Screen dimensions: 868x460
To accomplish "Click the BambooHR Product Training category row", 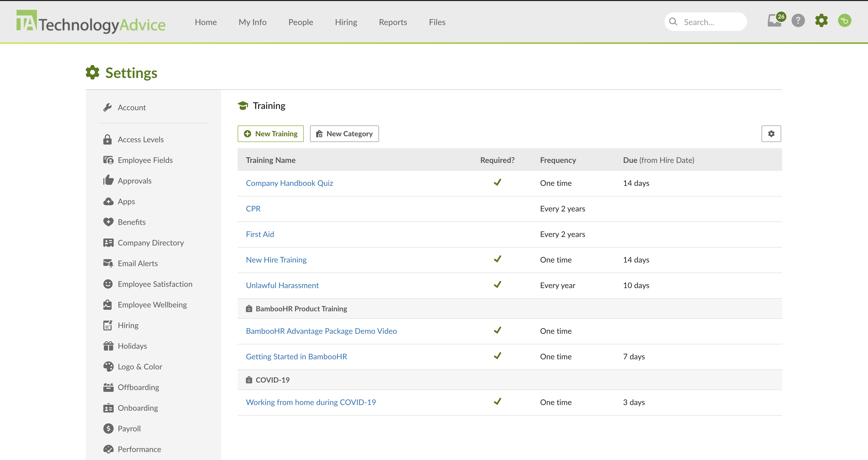I will (x=509, y=308).
